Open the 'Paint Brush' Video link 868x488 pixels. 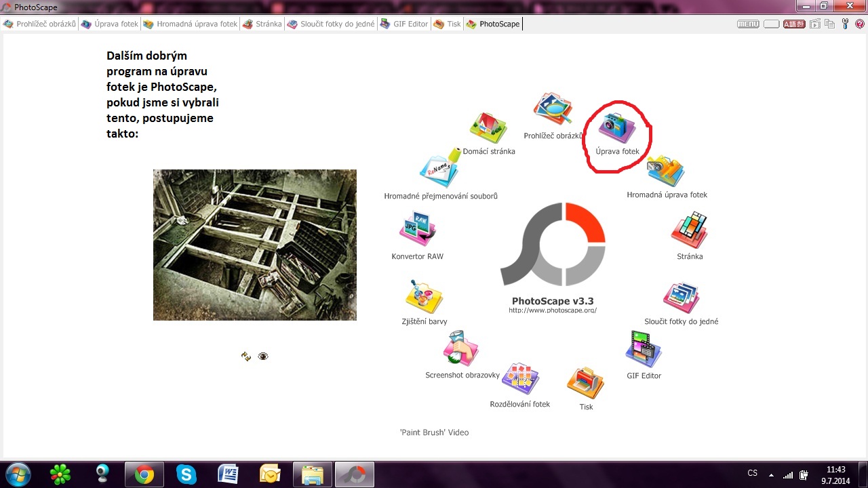(x=434, y=432)
